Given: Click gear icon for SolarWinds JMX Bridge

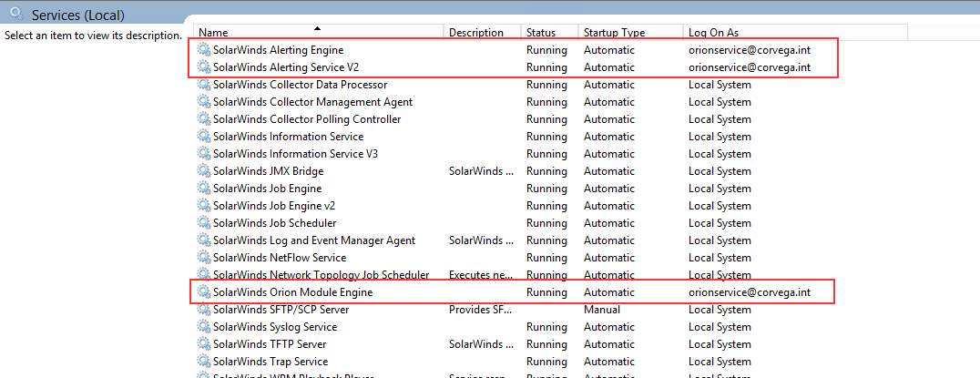Looking at the screenshot, I should point(204,170).
